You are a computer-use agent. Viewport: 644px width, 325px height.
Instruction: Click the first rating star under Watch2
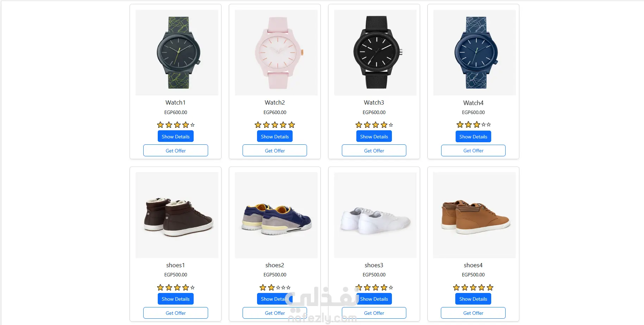click(258, 125)
